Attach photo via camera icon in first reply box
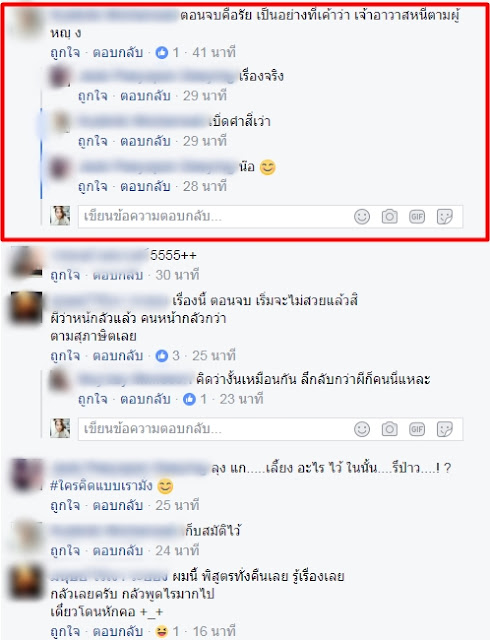 [x=390, y=216]
